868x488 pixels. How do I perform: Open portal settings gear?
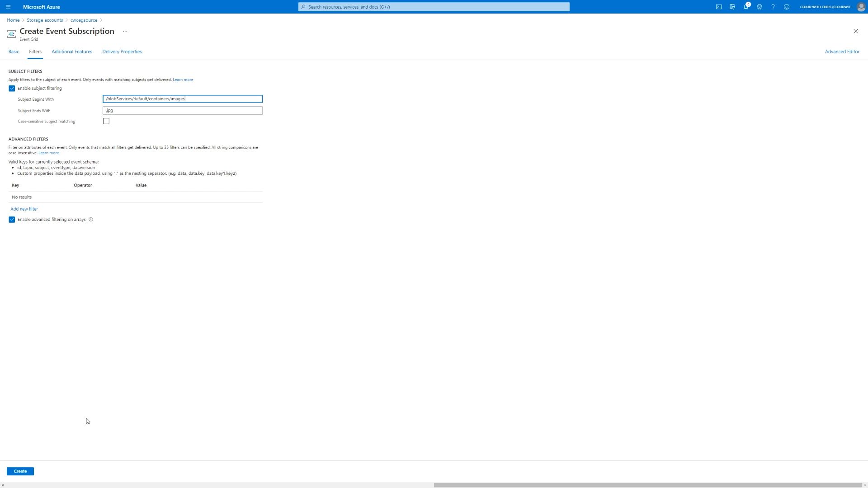(759, 7)
